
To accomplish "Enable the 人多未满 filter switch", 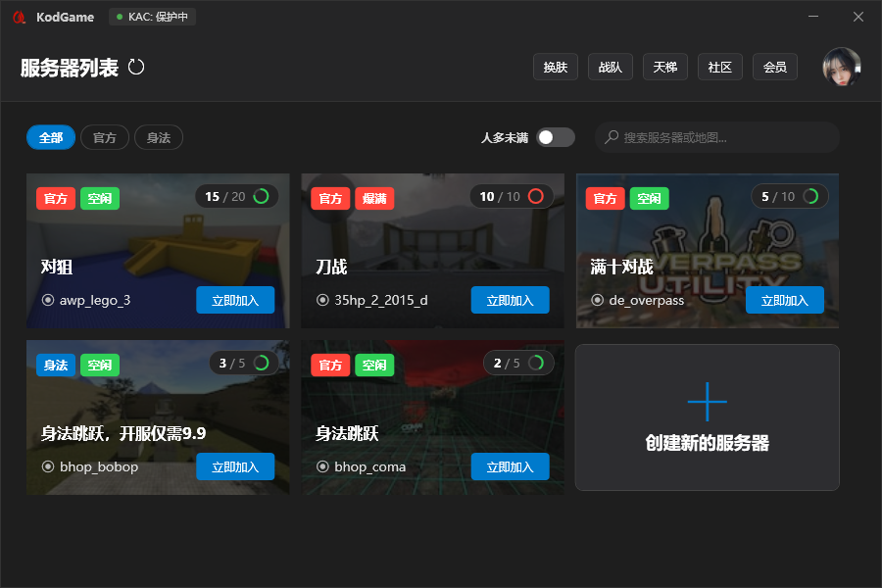I will coord(554,138).
